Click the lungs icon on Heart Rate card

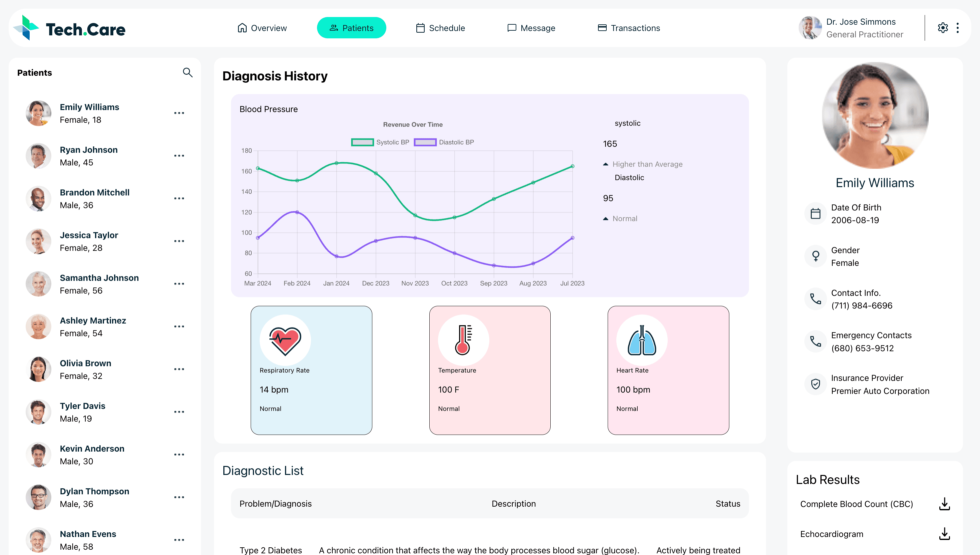(642, 340)
